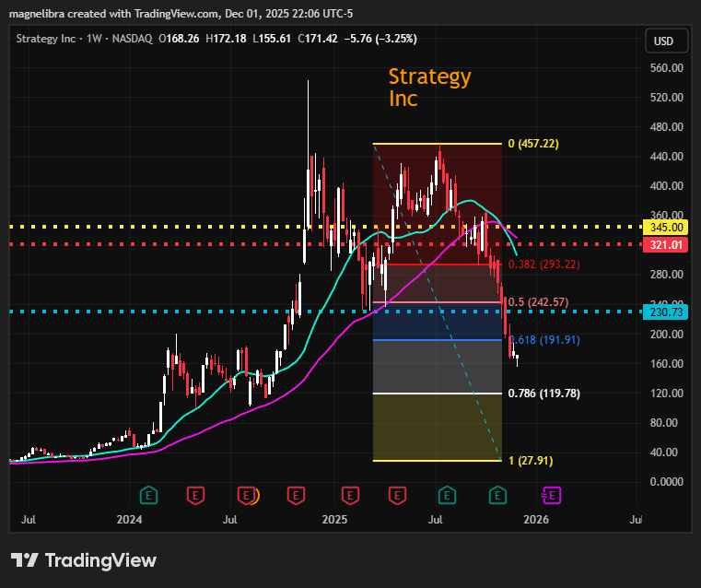Click the 2024 label on the time axis
Viewport: 701px width, 588px height.
[x=129, y=520]
